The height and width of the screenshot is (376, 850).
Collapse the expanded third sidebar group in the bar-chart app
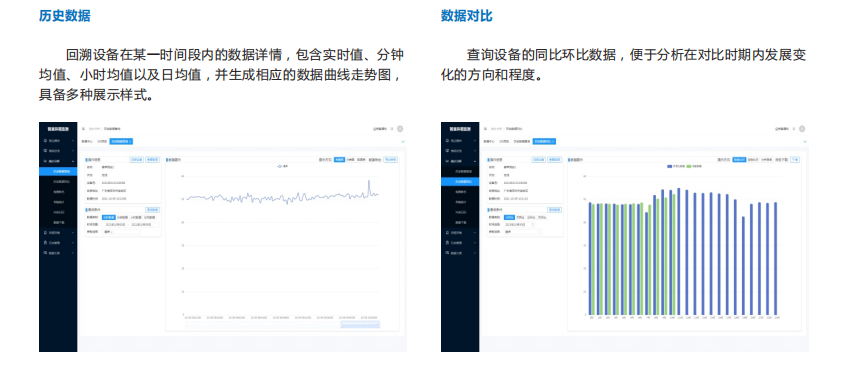tap(460, 161)
